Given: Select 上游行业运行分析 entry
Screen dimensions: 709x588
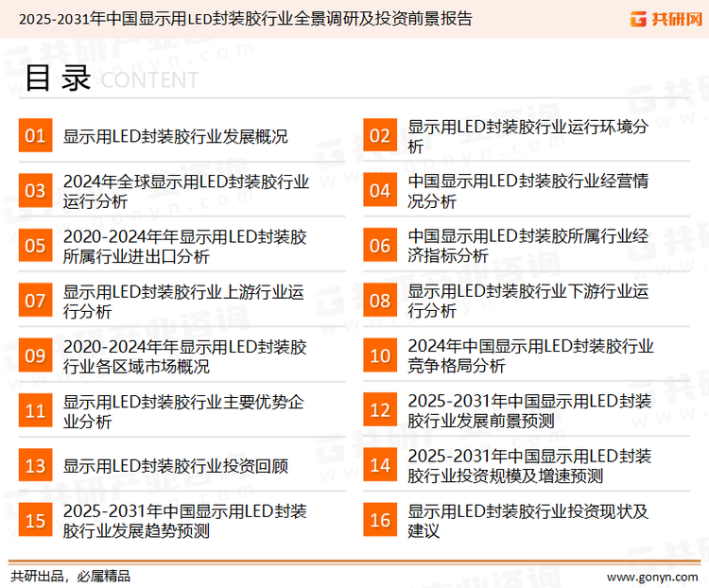Looking at the screenshot, I should pos(183,302).
